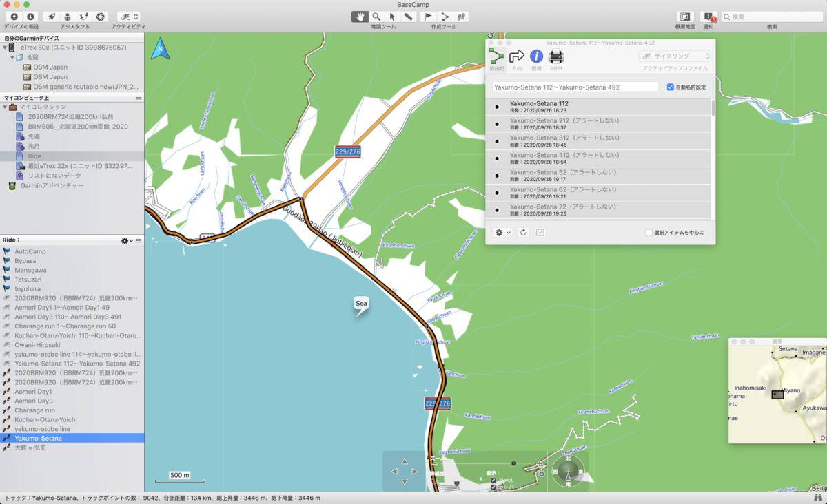
Task: Select the magnifier zoom map tool
Action: coord(376,17)
